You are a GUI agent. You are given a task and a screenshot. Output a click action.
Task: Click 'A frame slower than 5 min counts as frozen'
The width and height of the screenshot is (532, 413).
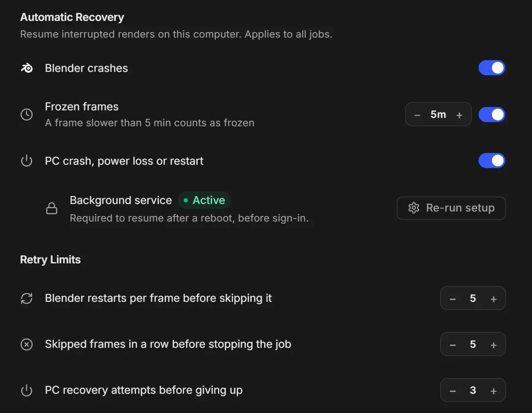[x=149, y=123]
